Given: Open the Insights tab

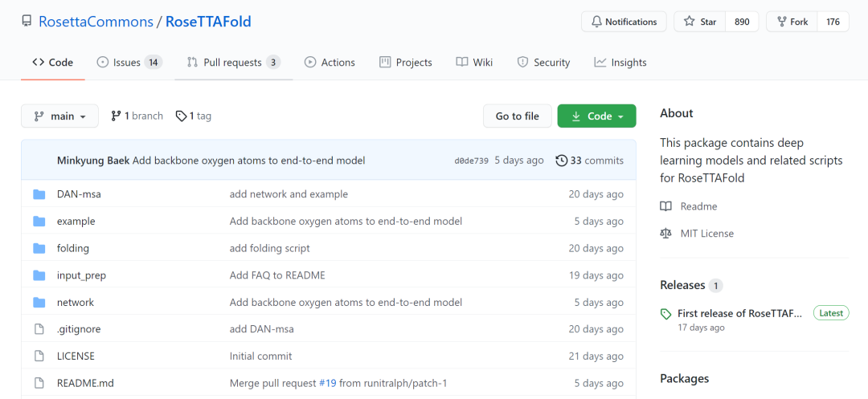Looking at the screenshot, I should click(x=620, y=63).
